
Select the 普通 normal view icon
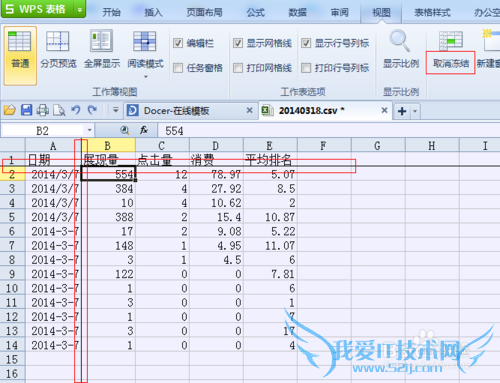pos(19,42)
